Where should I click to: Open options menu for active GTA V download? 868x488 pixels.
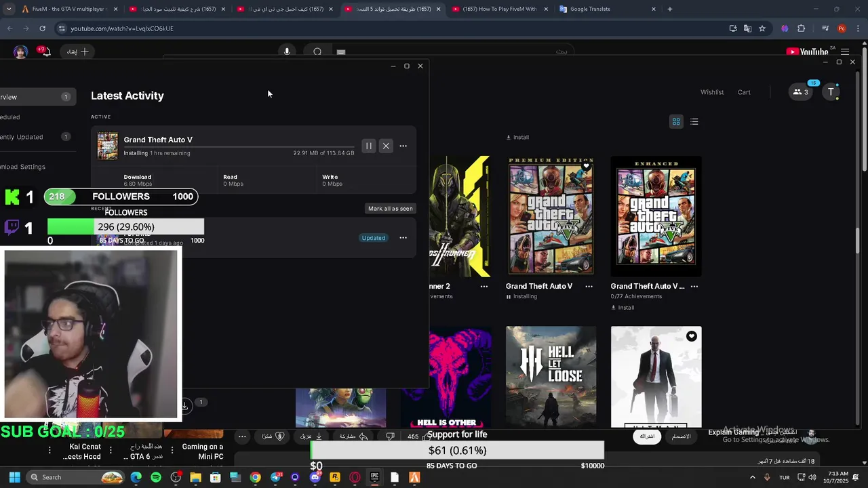point(403,146)
